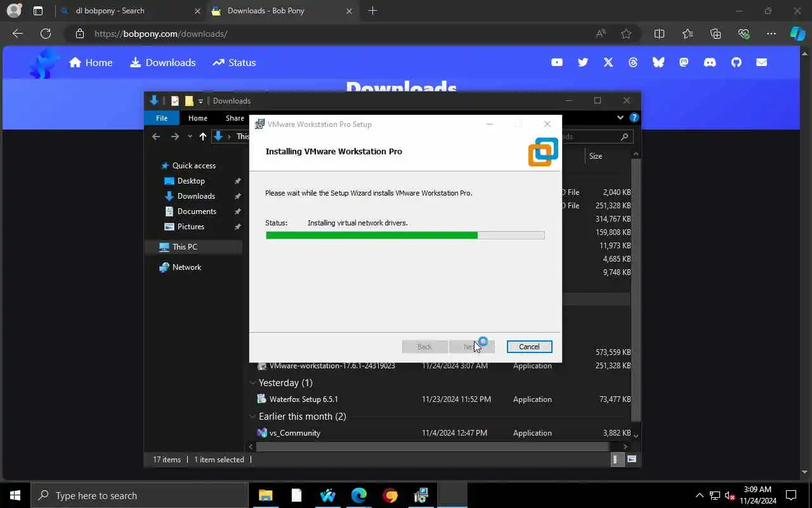
Task: Refresh the Edge page
Action: click(46, 34)
